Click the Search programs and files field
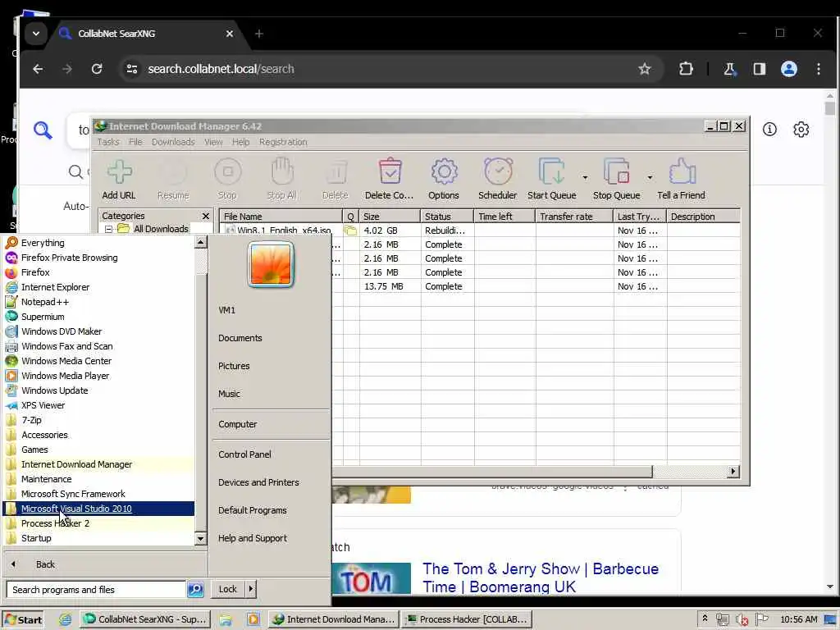The image size is (840, 630). coord(97,589)
